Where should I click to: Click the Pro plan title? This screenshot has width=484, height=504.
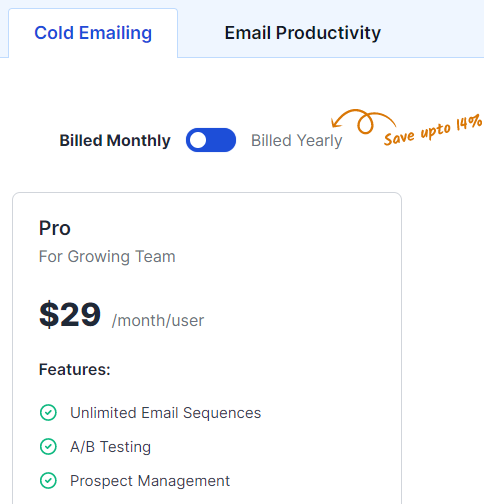[x=55, y=228]
